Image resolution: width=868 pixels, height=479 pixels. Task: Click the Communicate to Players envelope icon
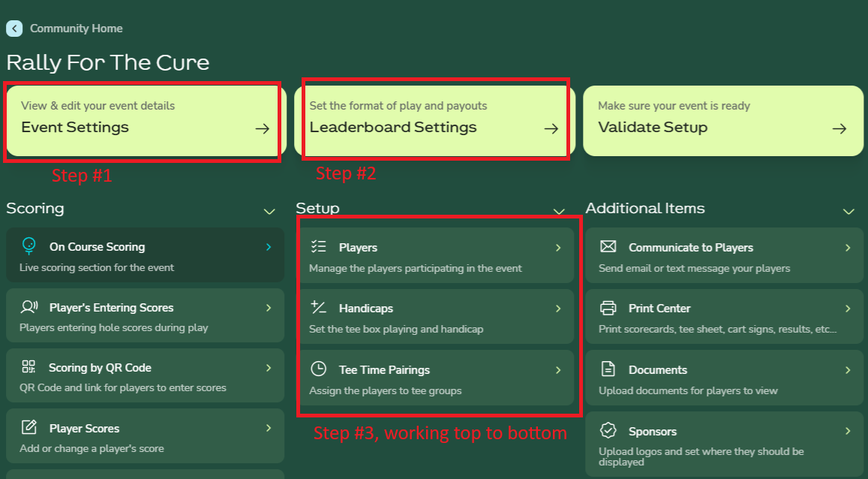(608, 246)
